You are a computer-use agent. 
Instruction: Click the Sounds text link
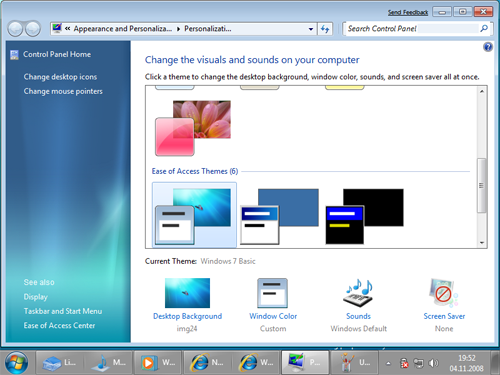point(358,316)
